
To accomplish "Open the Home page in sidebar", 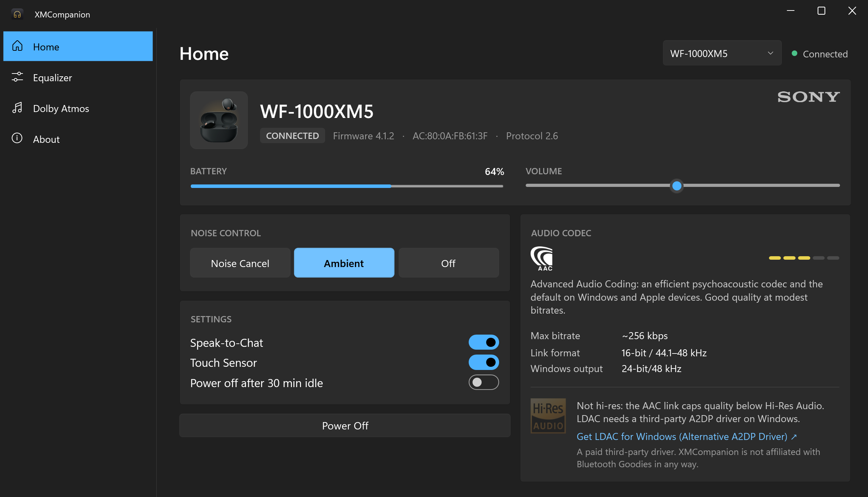I will [x=78, y=46].
